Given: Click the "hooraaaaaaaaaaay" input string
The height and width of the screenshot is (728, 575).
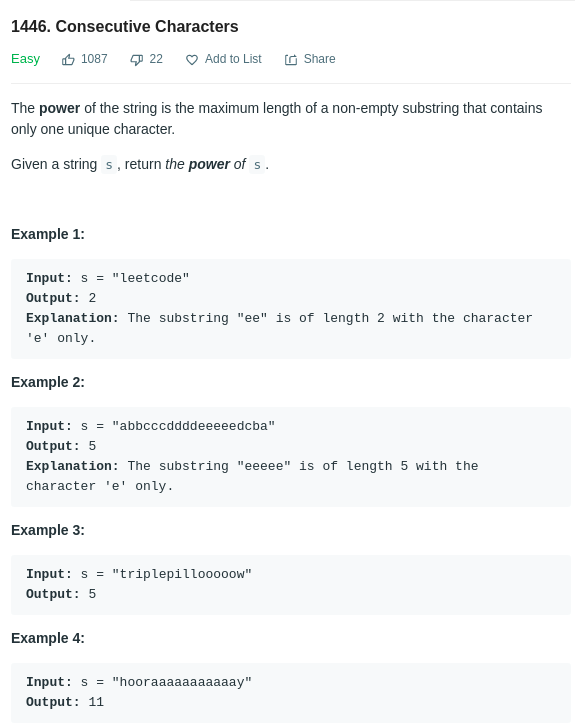Looking at the screenshot, I should coord(182,682).
